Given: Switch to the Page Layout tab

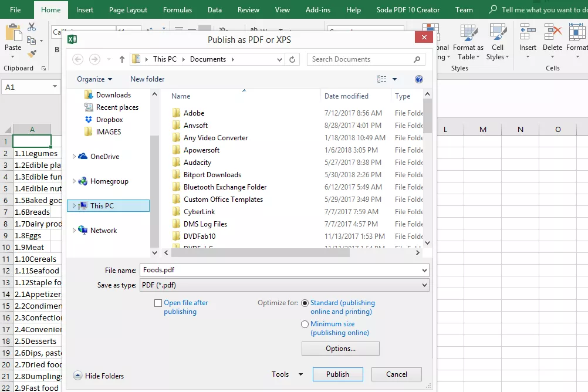Looking at the screenshot, I should tap(128, 10).
